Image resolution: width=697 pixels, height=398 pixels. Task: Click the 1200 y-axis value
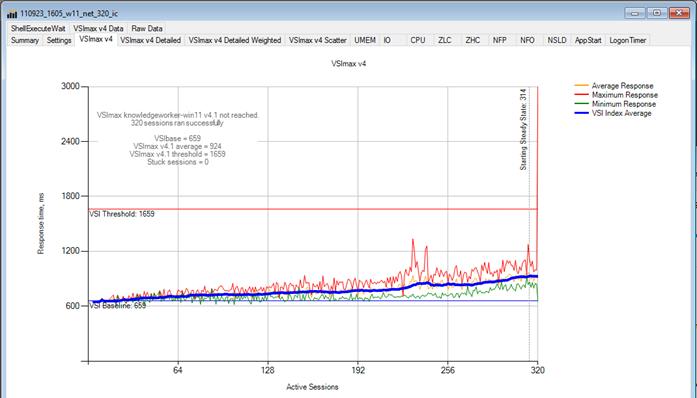click(70, 251)
